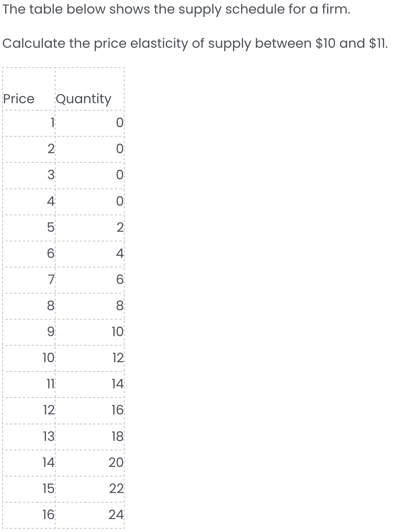
Task: Select the price cell showing 7
Action: tap(51, 280)
